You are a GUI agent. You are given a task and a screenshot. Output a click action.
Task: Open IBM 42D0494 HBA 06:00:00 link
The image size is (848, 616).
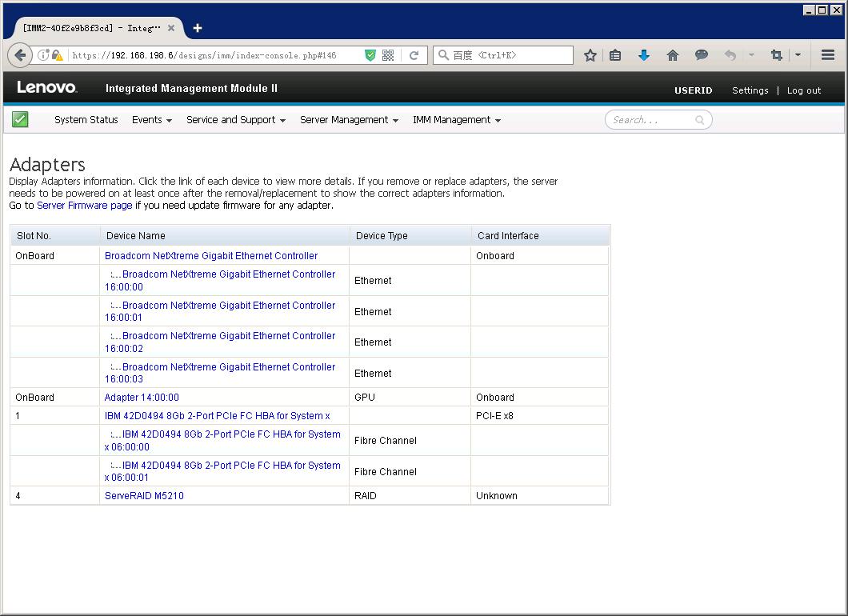point(222,441)
